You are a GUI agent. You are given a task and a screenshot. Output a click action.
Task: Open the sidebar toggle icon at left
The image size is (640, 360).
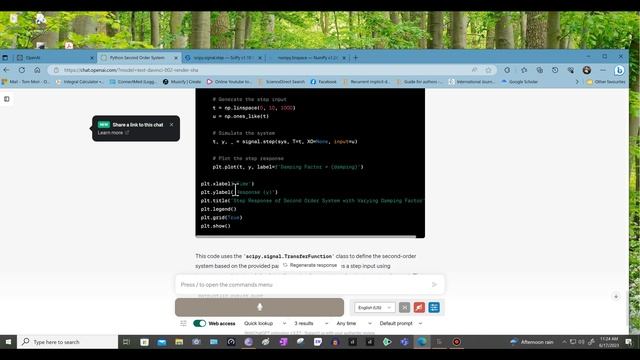pos(7,99)
